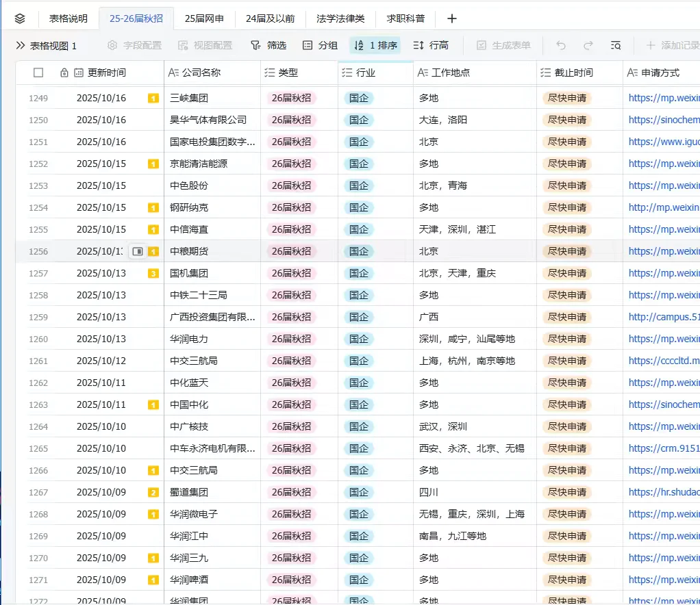Open the campus link for 广西投资集团

coord(664,318)
